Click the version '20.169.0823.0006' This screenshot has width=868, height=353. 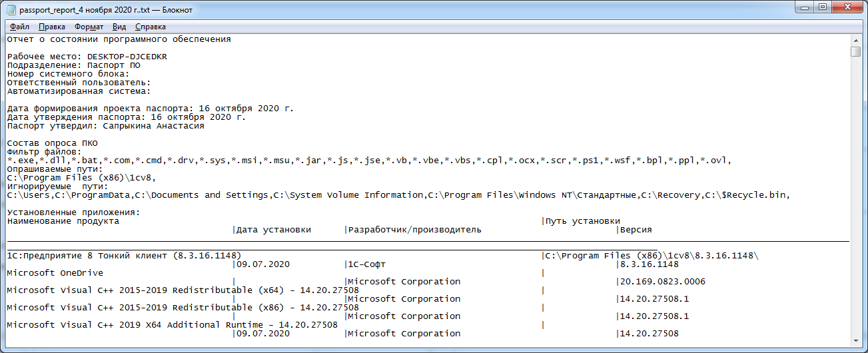click(x=663, y=282)
